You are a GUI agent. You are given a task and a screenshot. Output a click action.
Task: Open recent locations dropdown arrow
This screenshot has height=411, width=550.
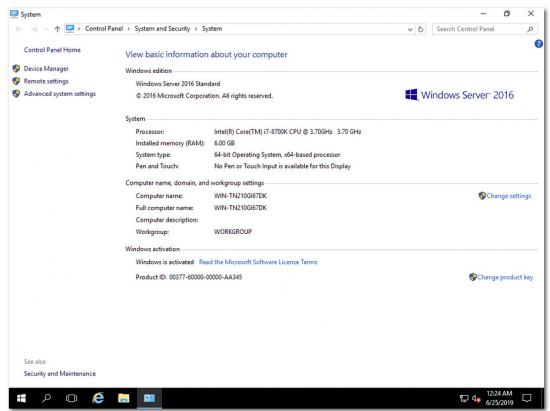(x=46, y=29)
